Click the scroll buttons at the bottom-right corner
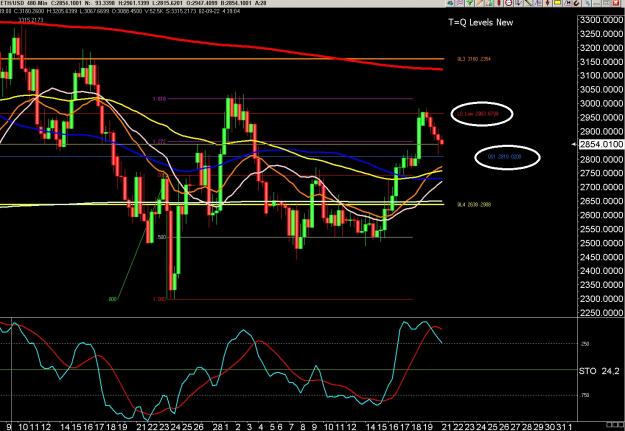 click(616, 425)
